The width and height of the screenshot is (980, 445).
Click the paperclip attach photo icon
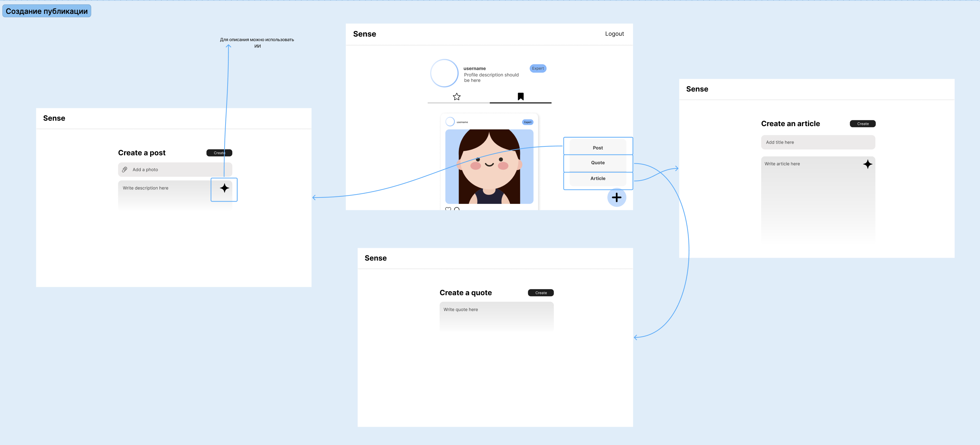[125, 170]
